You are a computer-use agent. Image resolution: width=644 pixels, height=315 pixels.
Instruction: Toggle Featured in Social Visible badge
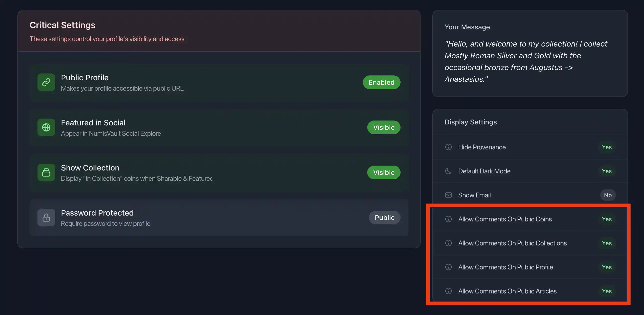coord(383,127)
